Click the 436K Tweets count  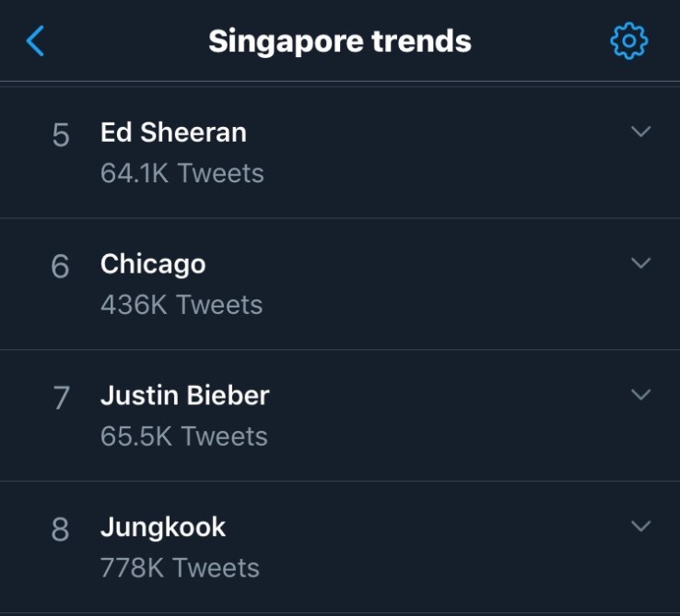pos(182,305)
